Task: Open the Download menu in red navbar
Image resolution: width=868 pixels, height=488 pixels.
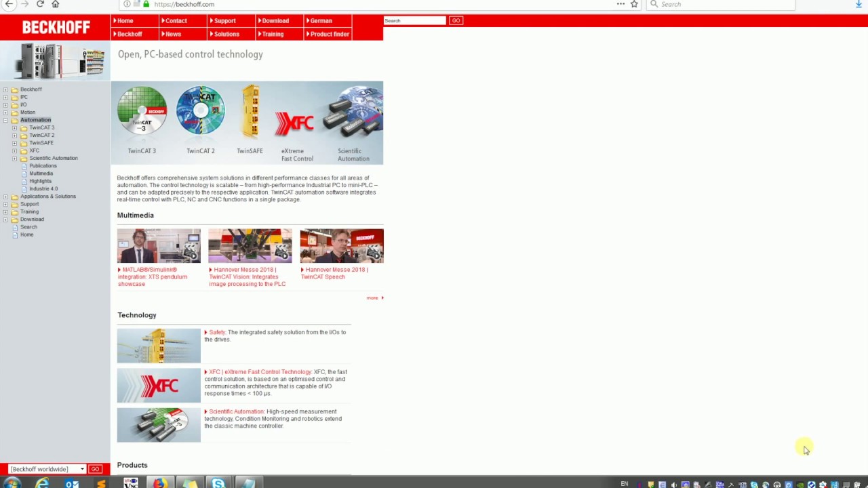Action: click(x=274, y=20)
